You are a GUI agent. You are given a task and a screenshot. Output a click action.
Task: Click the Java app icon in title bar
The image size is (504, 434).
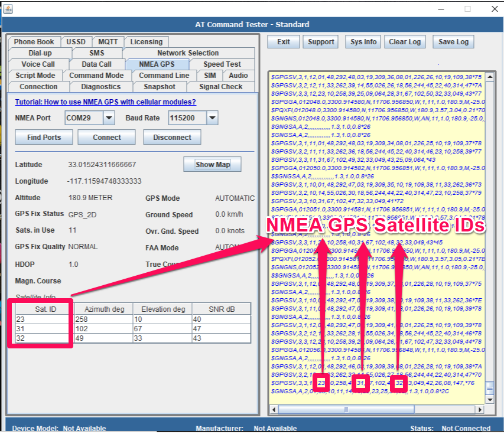coord(8,9)
